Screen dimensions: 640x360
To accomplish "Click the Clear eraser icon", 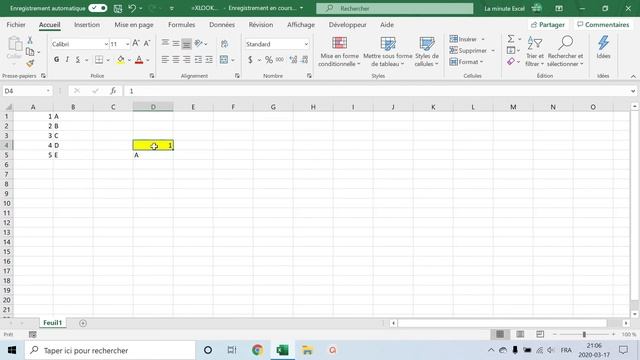I will (511, 62).
